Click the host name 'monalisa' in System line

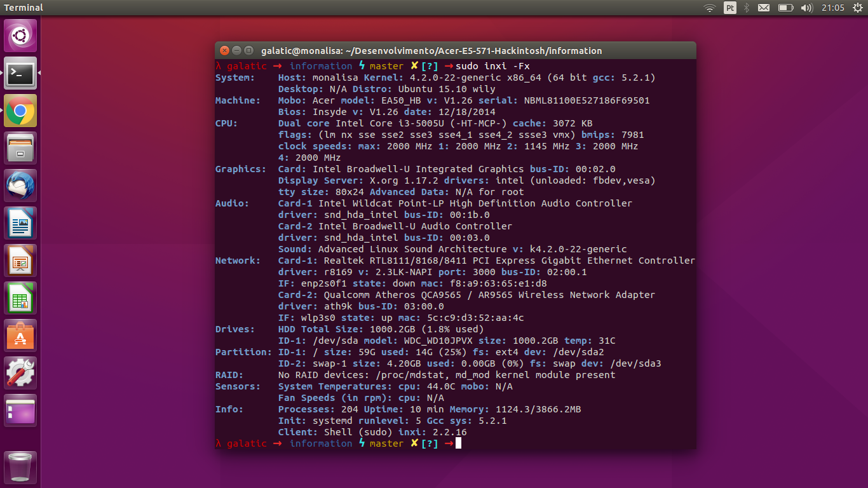pyautogui.click(x=336, y=78)
